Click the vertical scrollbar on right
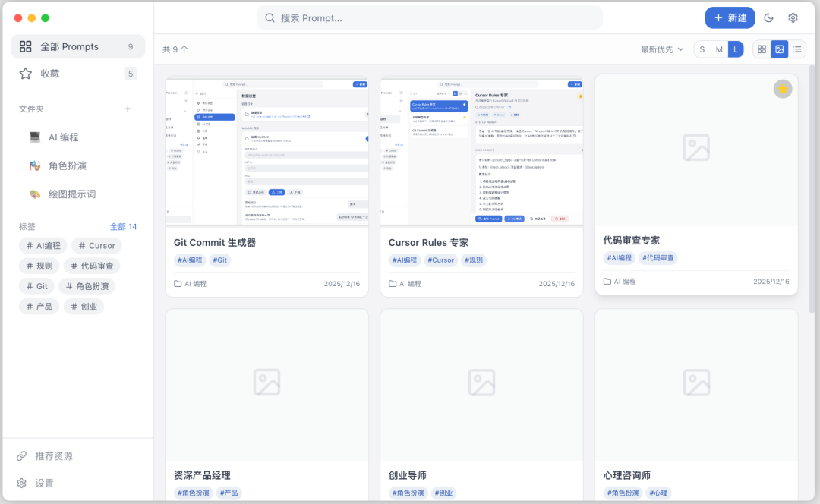820x504 pixels. point(812,188)
